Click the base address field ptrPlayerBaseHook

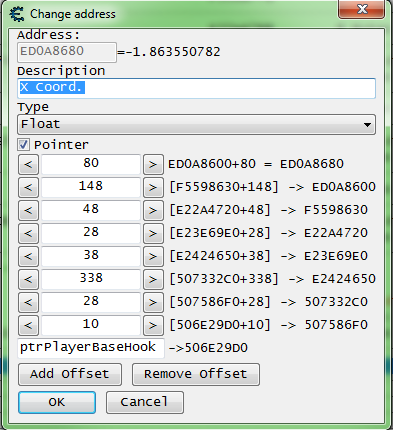tap(91, 348)
